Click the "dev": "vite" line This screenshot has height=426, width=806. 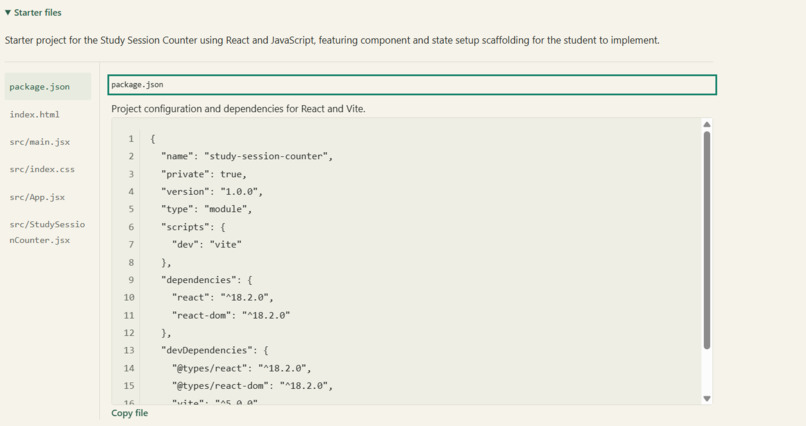point(207,244)
